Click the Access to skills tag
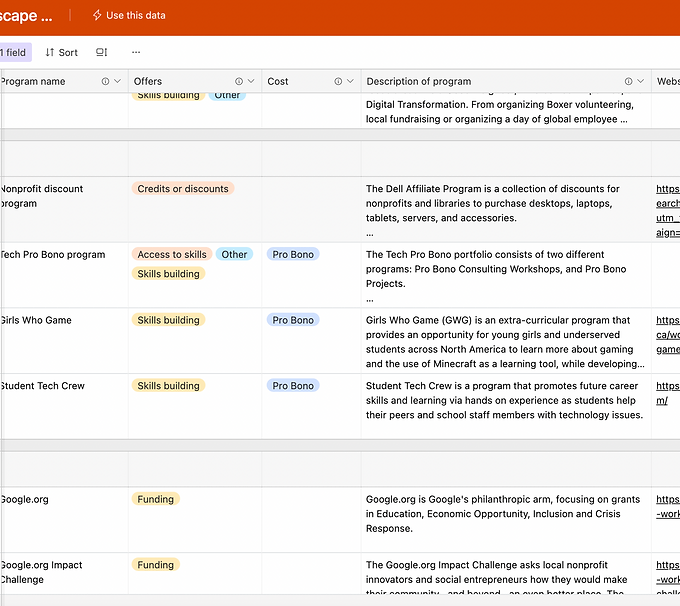 pyautogui.click(x=172, y=255)
